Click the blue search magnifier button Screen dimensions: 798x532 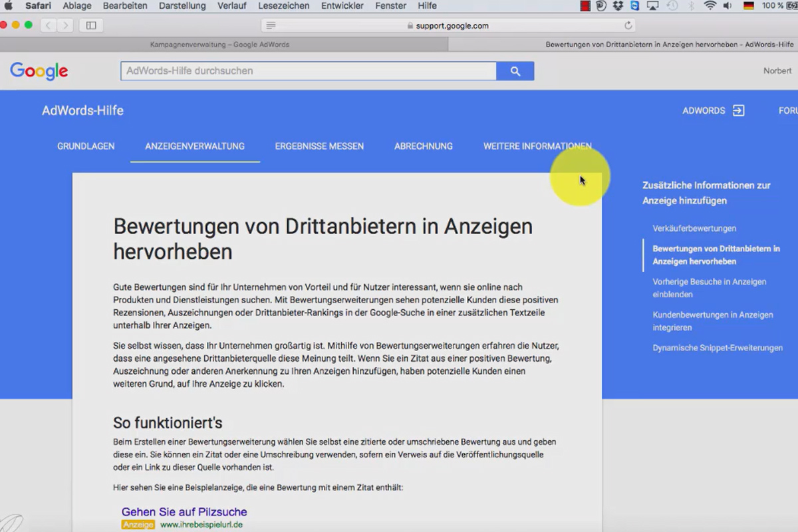point(515,71)
